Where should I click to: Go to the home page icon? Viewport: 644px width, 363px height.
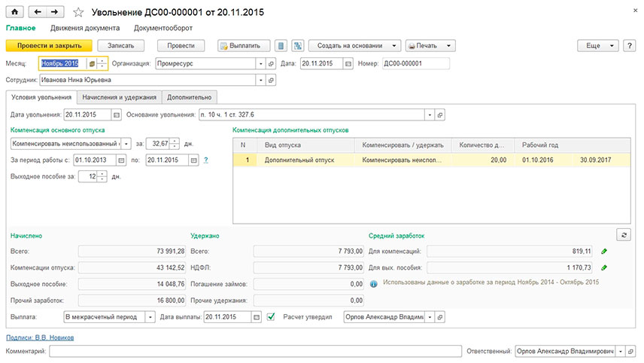pos(14,12)
